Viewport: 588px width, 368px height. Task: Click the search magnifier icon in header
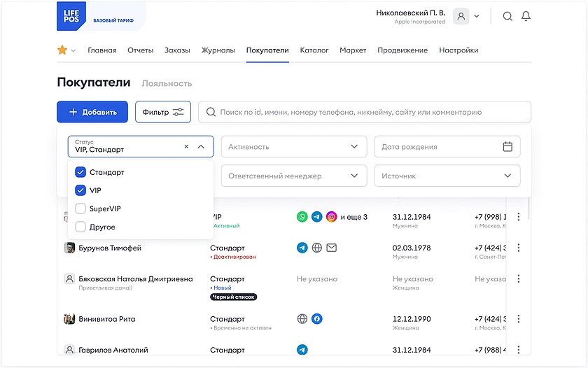[x=507, y=16]
